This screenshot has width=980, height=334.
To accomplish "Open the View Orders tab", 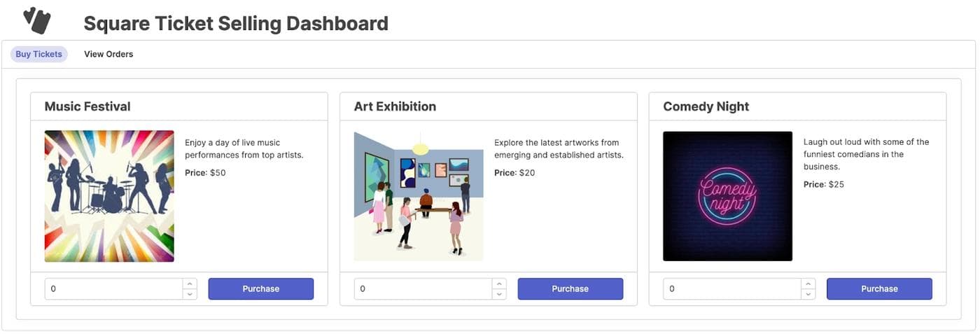I will click(x=108, y=54).
